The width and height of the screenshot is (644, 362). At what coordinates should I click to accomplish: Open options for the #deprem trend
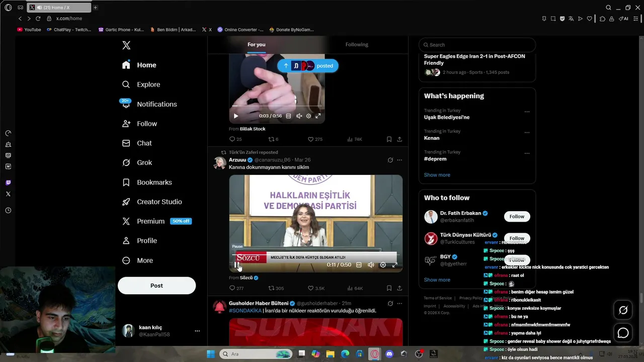(527, 153)
